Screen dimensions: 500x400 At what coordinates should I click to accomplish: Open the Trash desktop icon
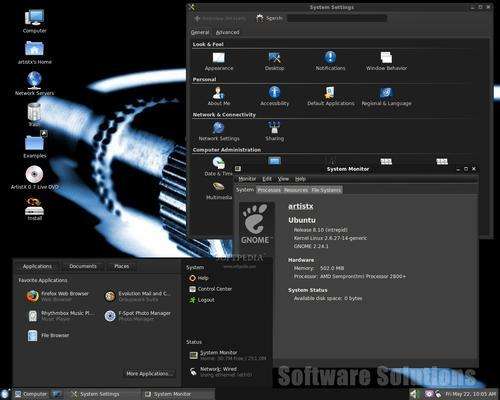tap(34, 114)
